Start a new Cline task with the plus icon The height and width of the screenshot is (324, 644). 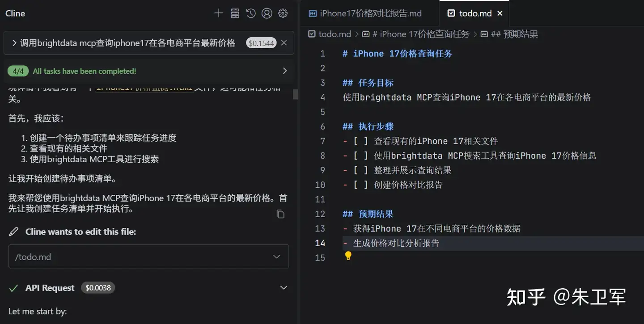tap(219, 13)
